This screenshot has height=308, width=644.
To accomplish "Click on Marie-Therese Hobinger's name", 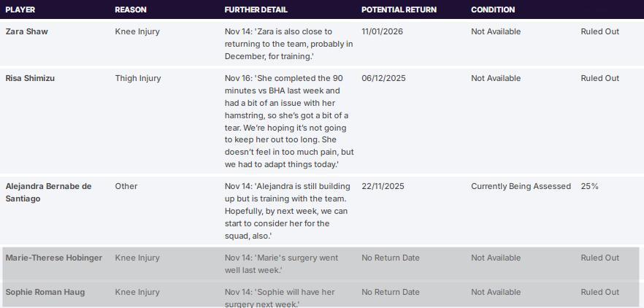I will click(54, 258).
